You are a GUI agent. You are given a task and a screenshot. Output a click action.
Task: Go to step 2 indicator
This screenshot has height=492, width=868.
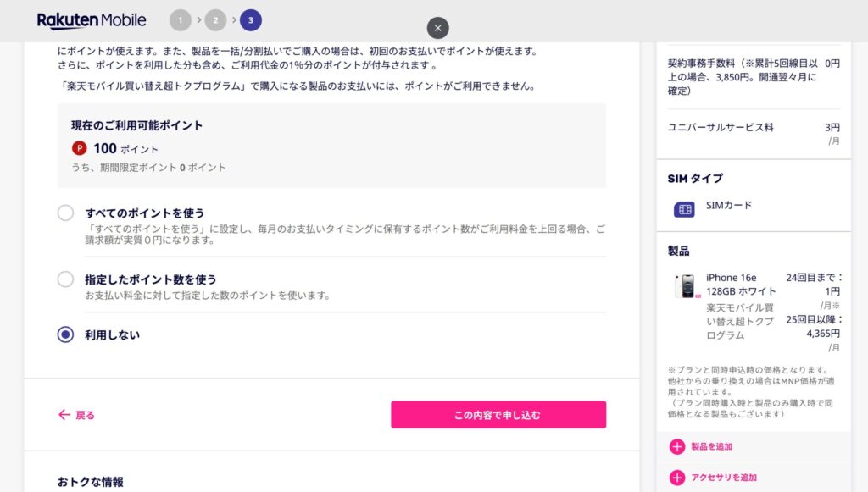click(215, 20)
